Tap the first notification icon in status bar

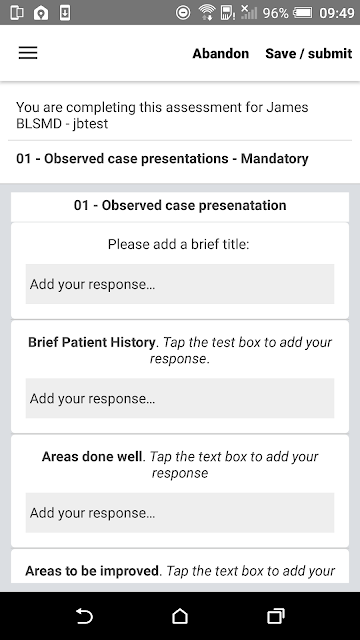click(17, 13)
